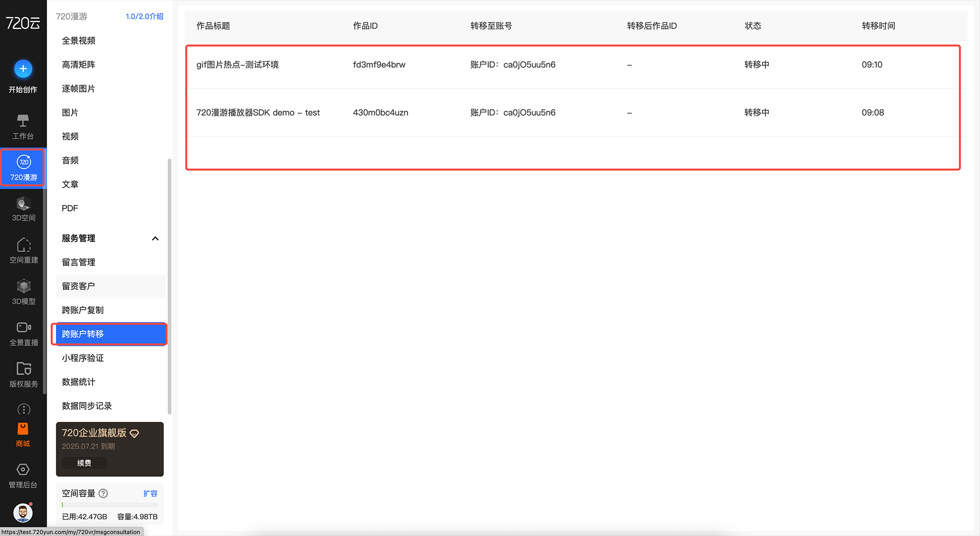This screenshot has width=980, height=536.
Task: Open the 1.0/2.0介绍 link
Action: (x=145, y=16)
